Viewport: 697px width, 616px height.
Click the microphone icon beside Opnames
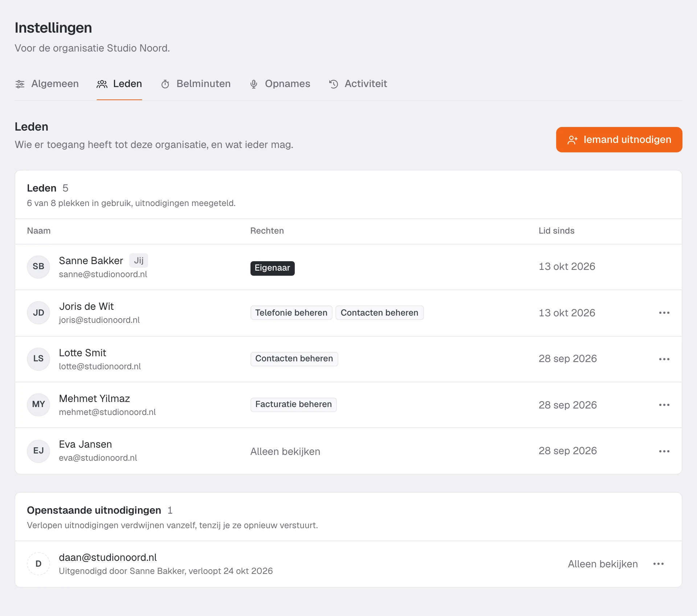click(x=254, y=84)
